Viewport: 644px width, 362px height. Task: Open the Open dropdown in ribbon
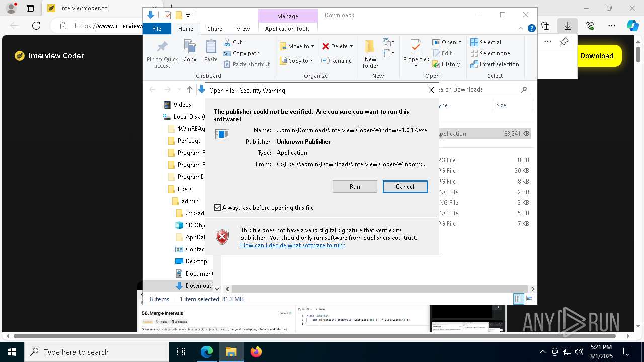[447, 42]
